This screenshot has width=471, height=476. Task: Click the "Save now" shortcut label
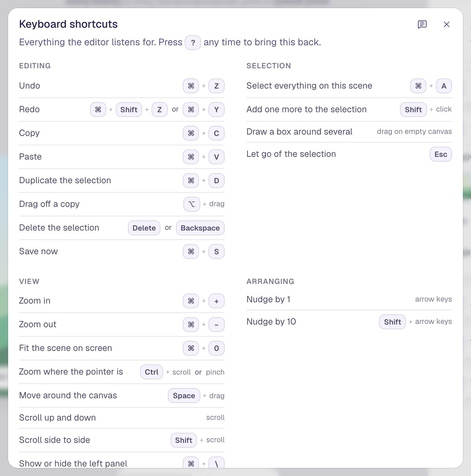click(x=39, y=251)
